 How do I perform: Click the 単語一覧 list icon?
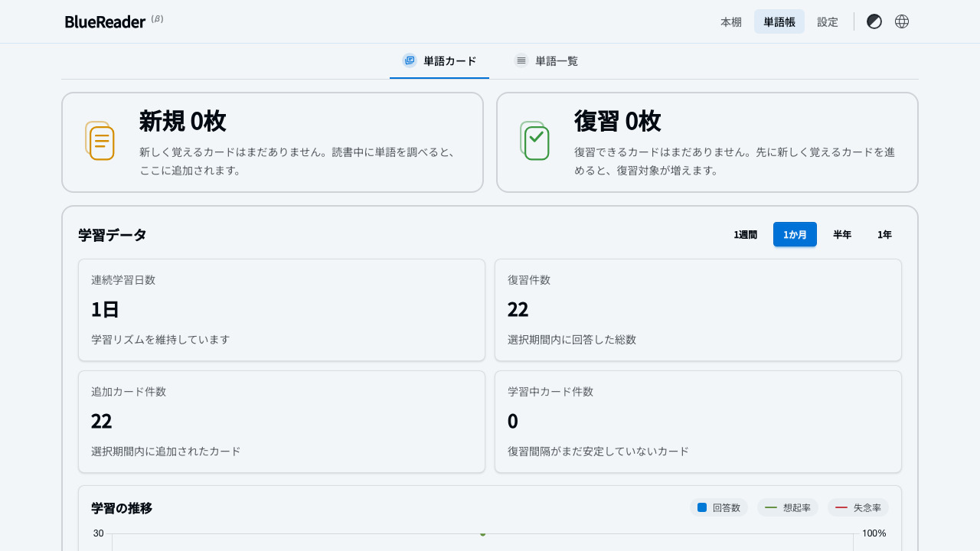pos(521,60)
